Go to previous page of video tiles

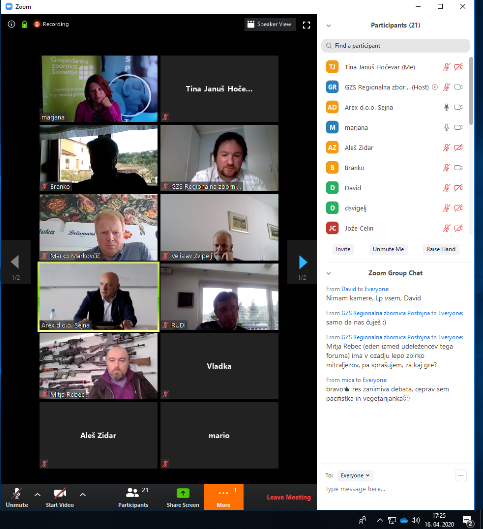point(16,262)
